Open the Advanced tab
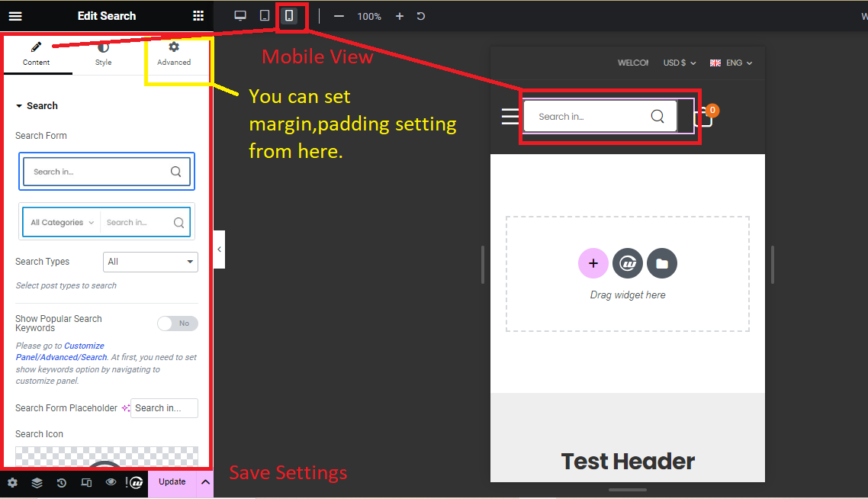This screenshot has height=499, width=868. click(x=174, y=53)
